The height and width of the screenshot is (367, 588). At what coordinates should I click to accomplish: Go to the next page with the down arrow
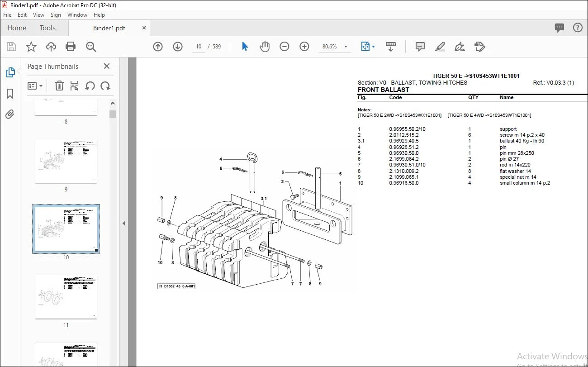coord(178,47)
